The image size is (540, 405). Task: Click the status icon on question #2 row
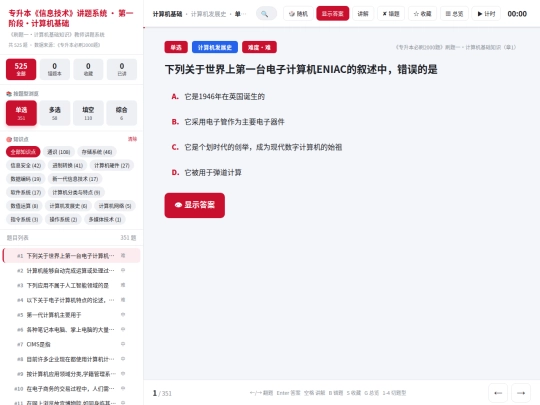(123, 270)
